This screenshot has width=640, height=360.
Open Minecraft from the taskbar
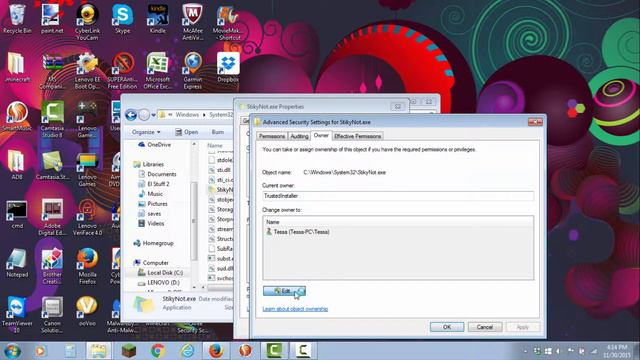tap(129, 351)
